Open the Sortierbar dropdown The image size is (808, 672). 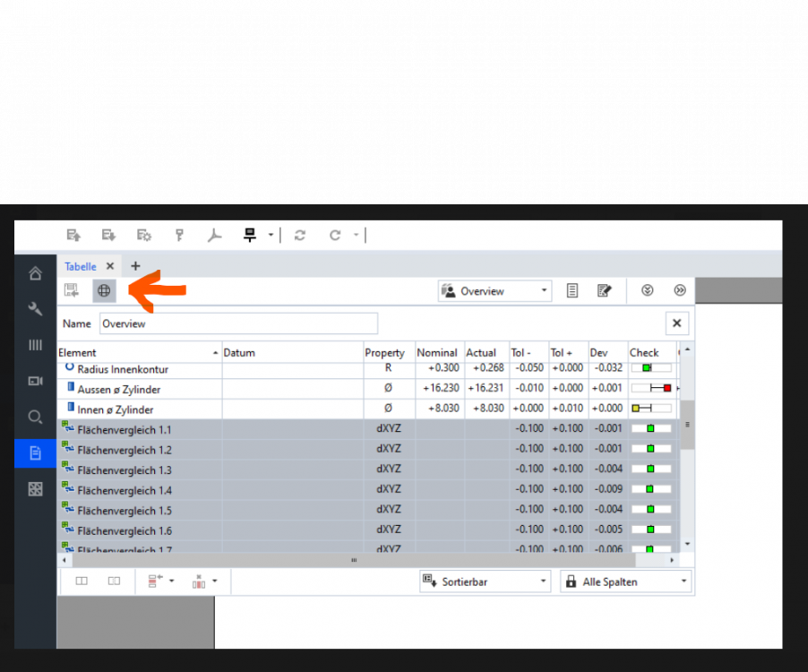coord(484,582)
